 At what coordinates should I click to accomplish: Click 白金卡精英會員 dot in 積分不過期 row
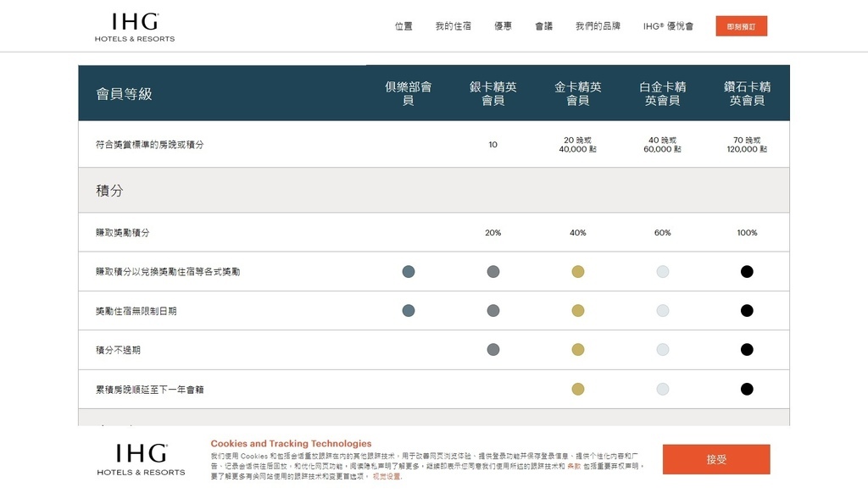663,350
